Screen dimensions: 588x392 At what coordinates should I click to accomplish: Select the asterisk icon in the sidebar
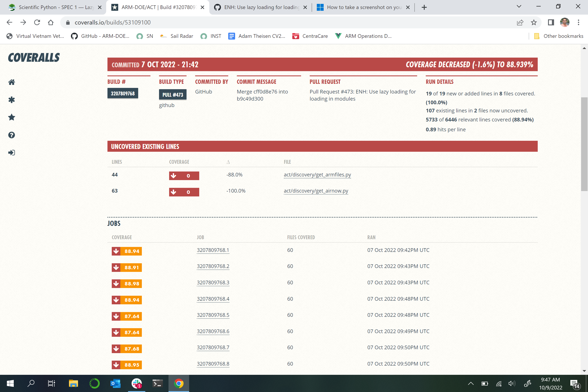coord(11,100)
